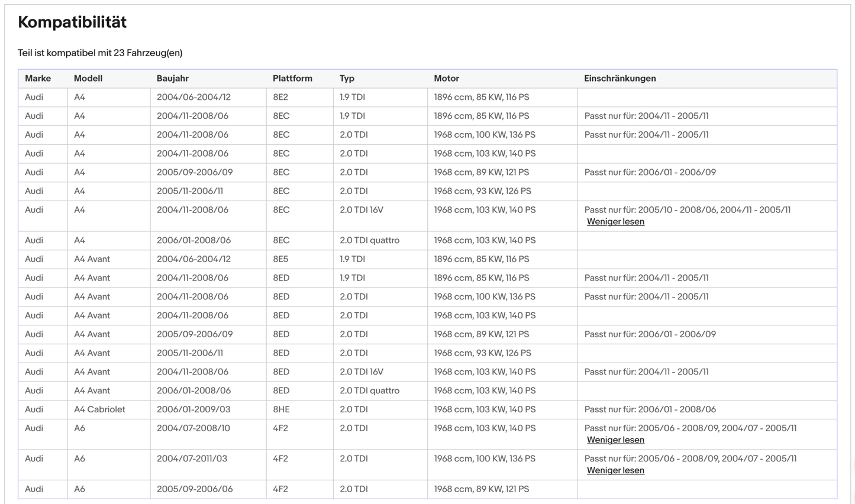Click 'Weniger lesen' in A6 136 PS row
This screenshot has width=855, height=504.
coord(615,471)
